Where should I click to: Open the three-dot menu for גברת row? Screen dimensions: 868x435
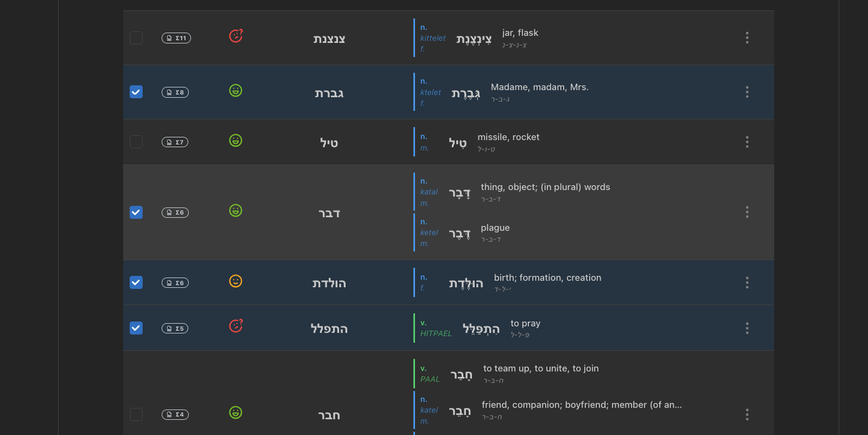tap(747, 92)
